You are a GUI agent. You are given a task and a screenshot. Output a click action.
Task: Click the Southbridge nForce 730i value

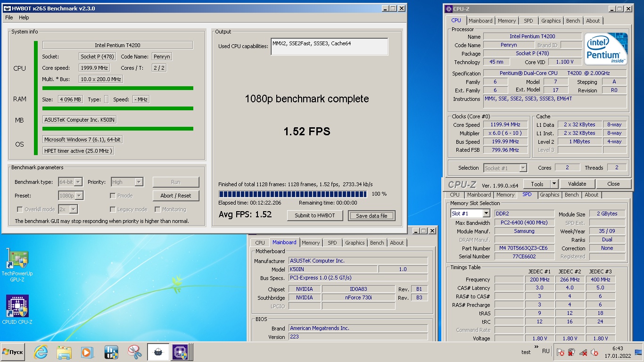pyautogui.click(x=358, y=297)
